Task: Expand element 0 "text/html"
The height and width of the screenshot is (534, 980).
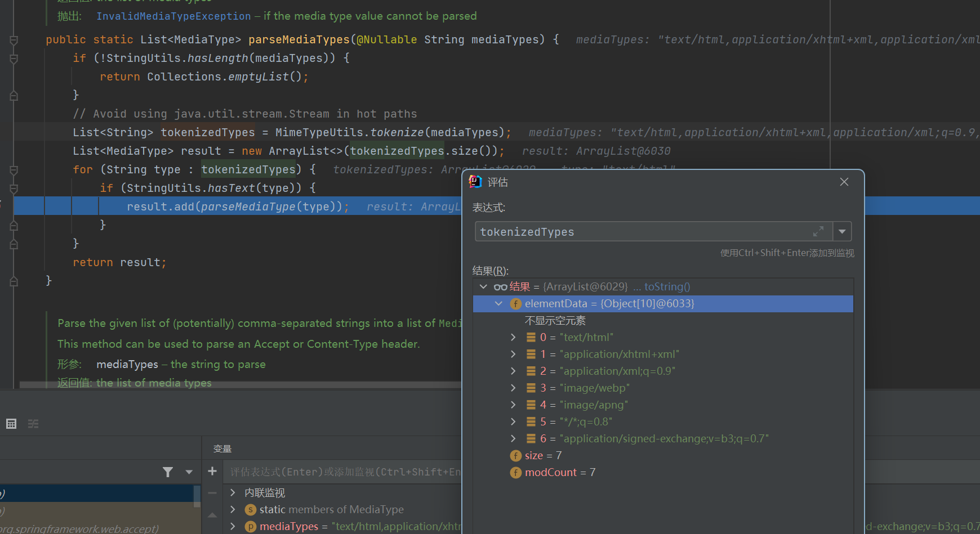Action: (513, 337)
